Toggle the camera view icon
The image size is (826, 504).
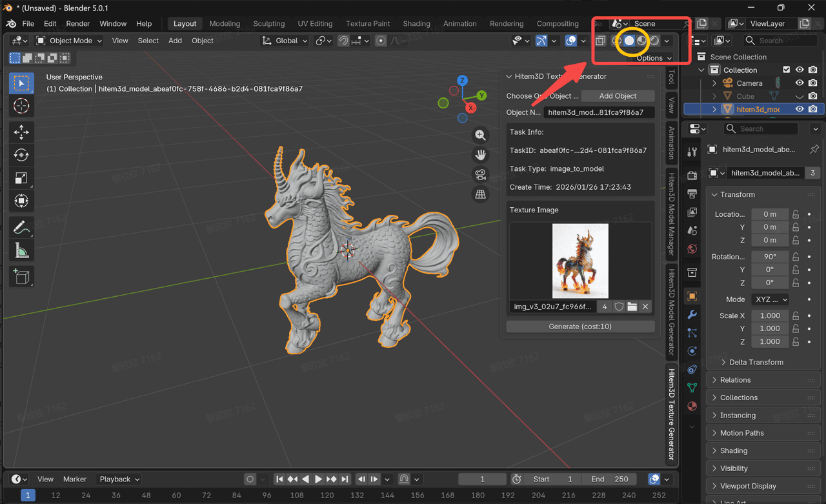coord(480,175)
